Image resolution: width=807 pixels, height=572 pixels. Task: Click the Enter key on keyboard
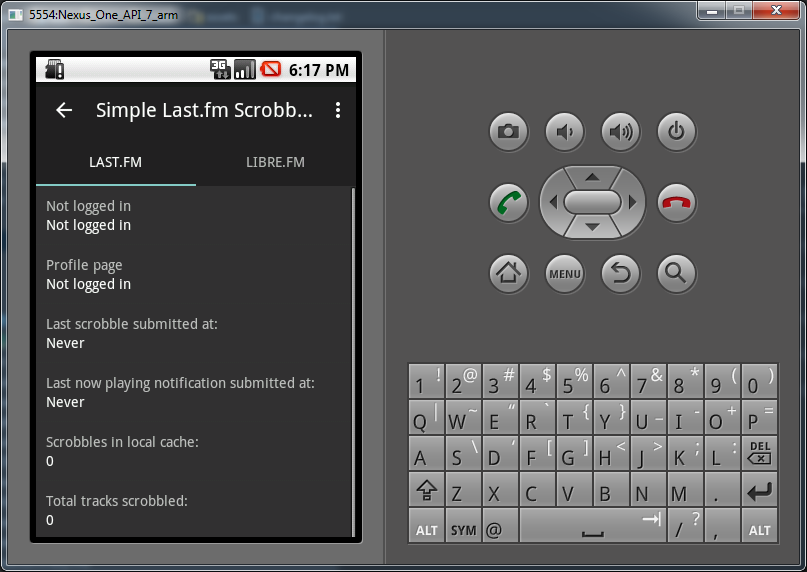point(760,490)
